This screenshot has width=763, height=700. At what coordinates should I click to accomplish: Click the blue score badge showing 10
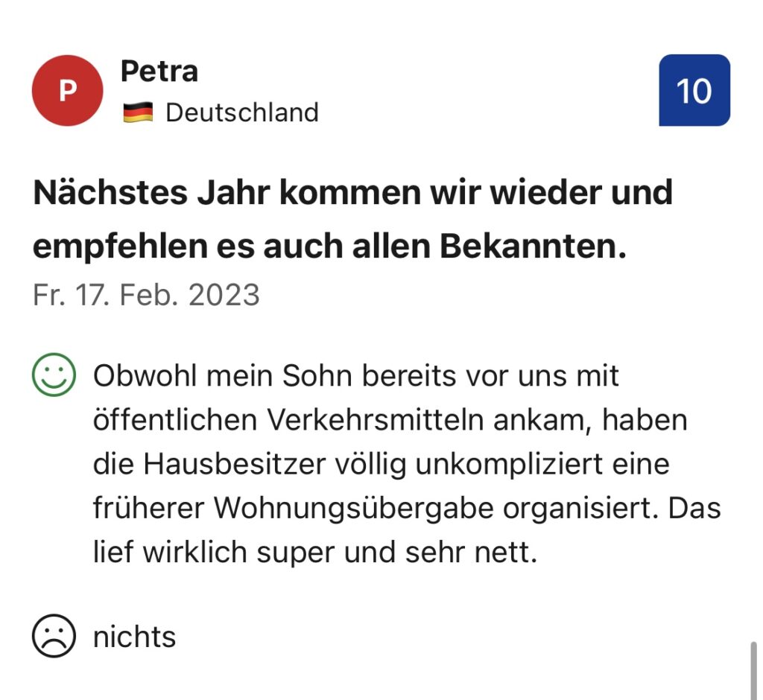click(694, 91)
